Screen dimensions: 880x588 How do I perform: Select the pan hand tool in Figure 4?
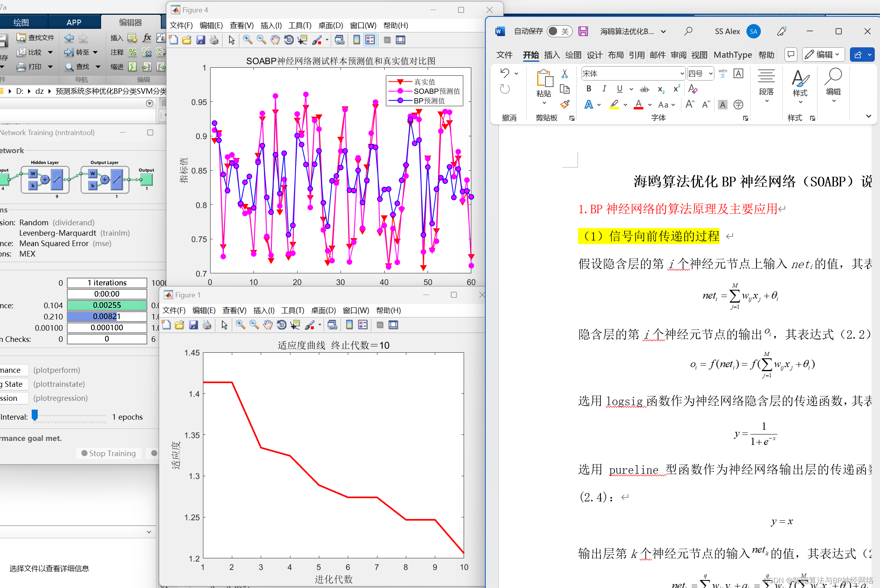[275, 40]
